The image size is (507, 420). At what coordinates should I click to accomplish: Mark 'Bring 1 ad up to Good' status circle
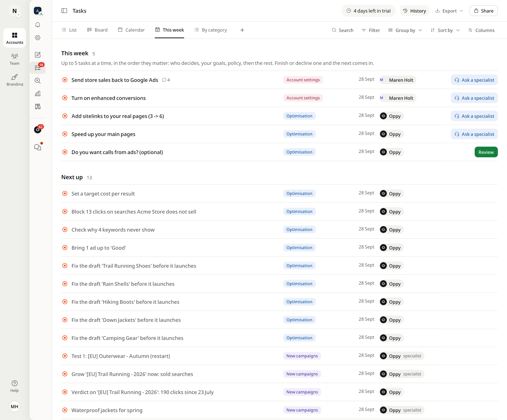[x=65, y=247]
